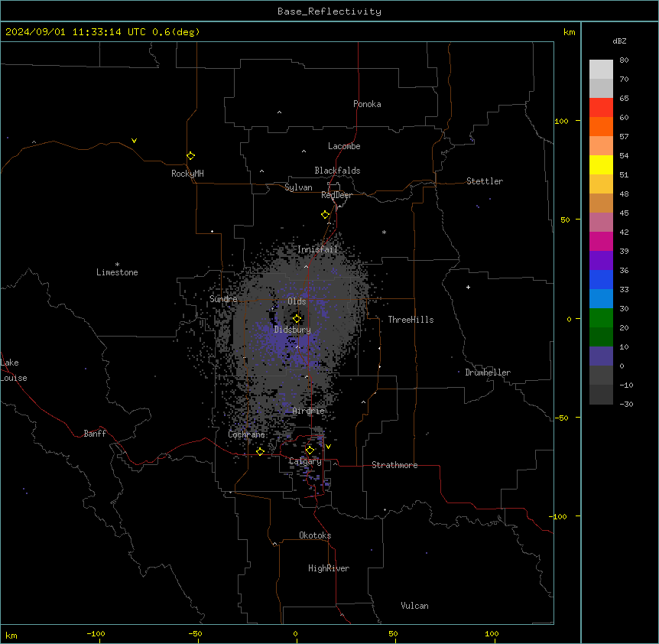Viewport: 659px width, 644px height.
Task: Click the Calgary city label
Action: click(x=305, y=461)
